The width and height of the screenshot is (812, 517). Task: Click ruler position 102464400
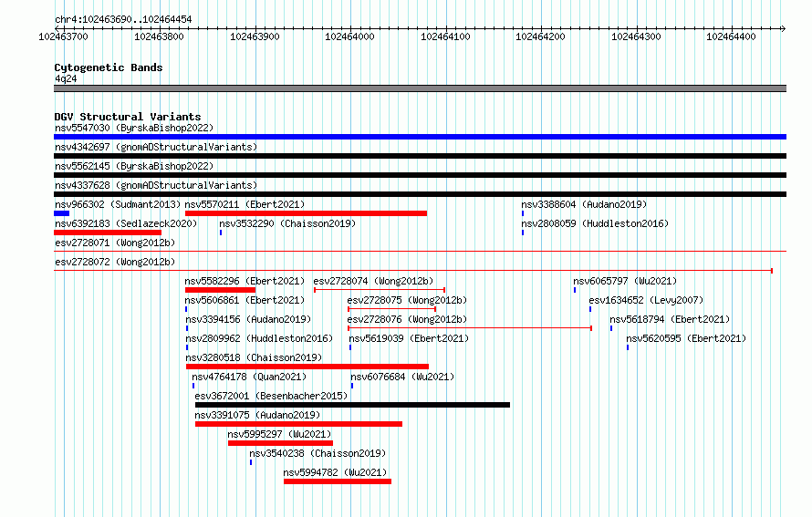point(731,36)
